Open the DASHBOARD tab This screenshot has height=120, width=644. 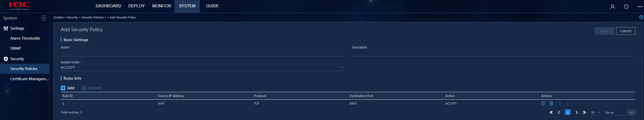[x=108, y=6]
